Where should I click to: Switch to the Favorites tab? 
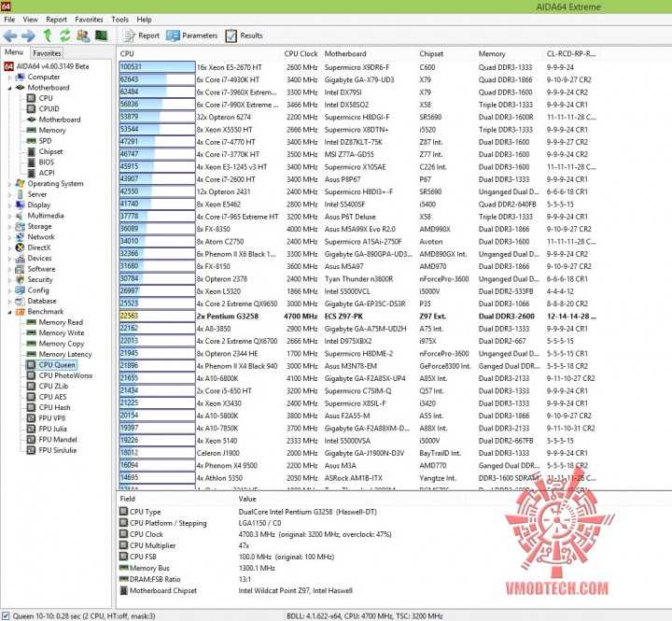click(x=47, y=53)
